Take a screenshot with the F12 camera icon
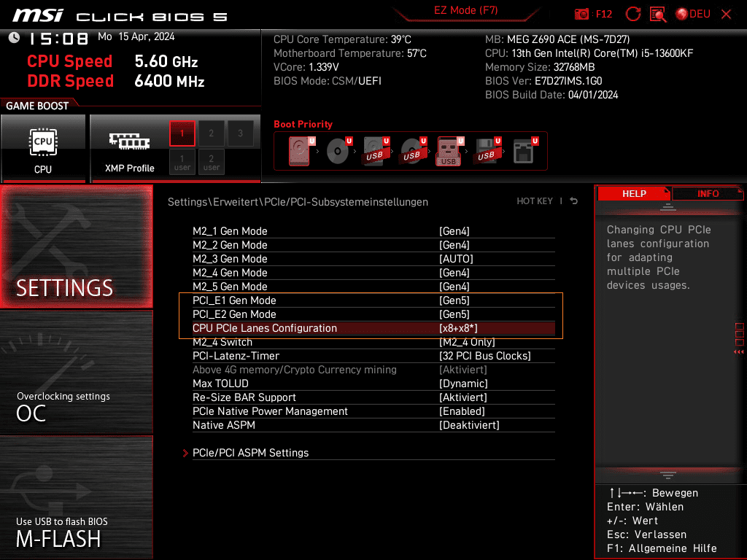The image size is (747, 560). pos(581,15)
